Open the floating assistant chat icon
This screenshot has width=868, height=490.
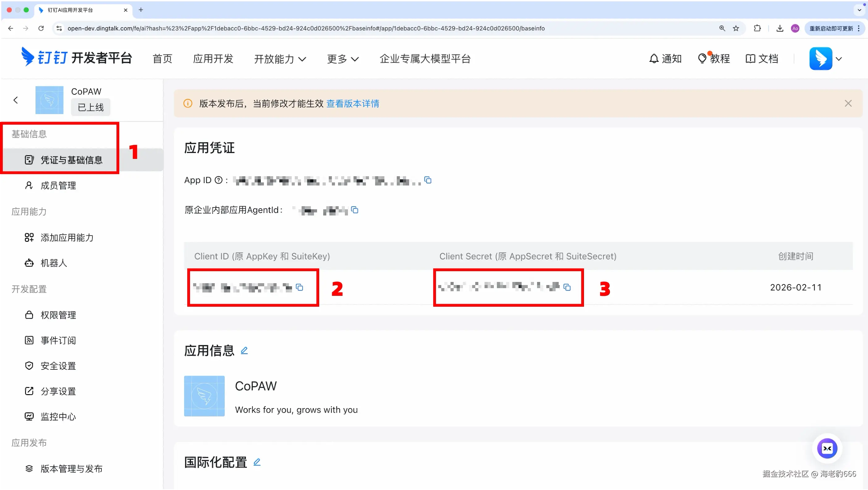pyautogui.click(x=827, y=449)
